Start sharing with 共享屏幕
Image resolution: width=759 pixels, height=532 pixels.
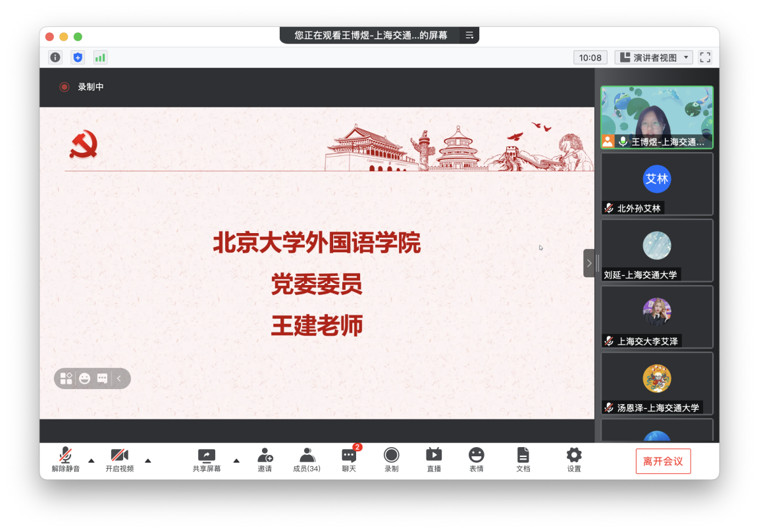207,460
